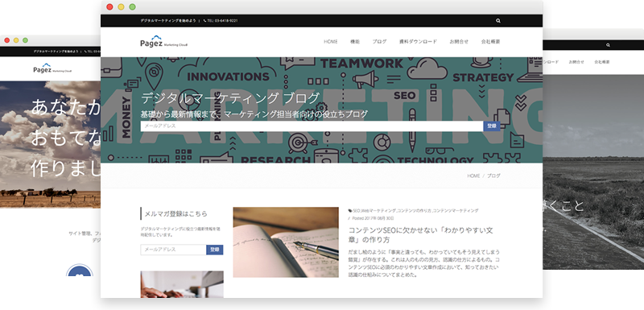The height and width of the screenshot is (310, 644).
Task: Click the メルマガ登録はこちら sidebar heading
Action: click(175, 214)
